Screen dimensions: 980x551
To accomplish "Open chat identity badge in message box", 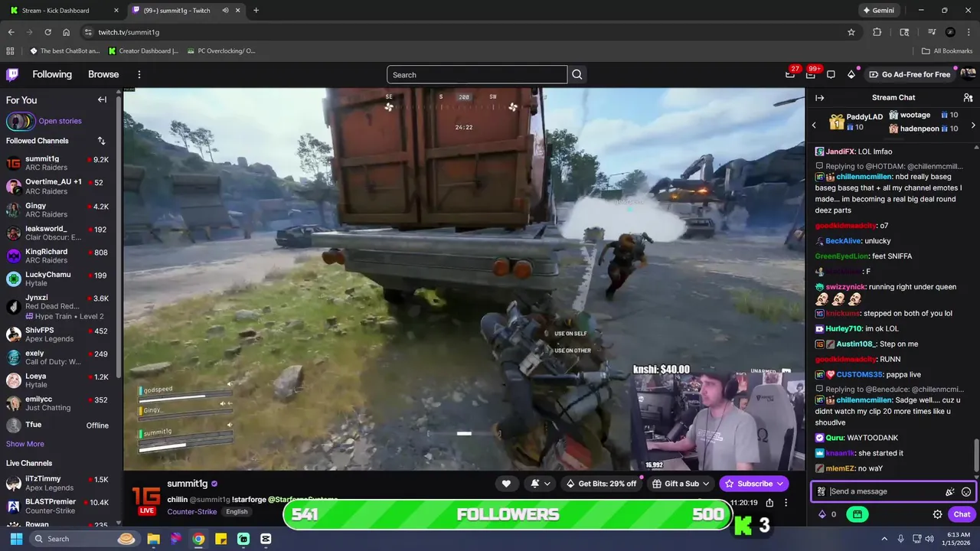I will tap(821, 492).
